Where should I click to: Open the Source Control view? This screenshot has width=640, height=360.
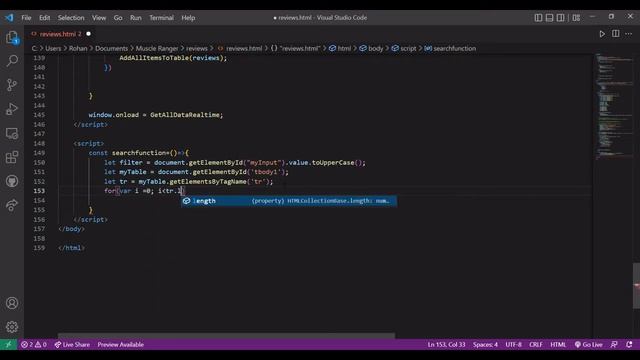12,85
